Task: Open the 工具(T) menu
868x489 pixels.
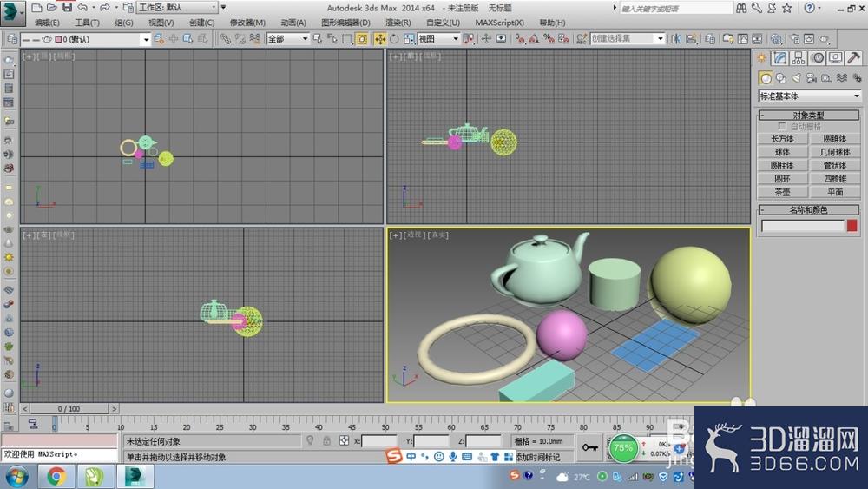Action: click(x=87, y=23)
